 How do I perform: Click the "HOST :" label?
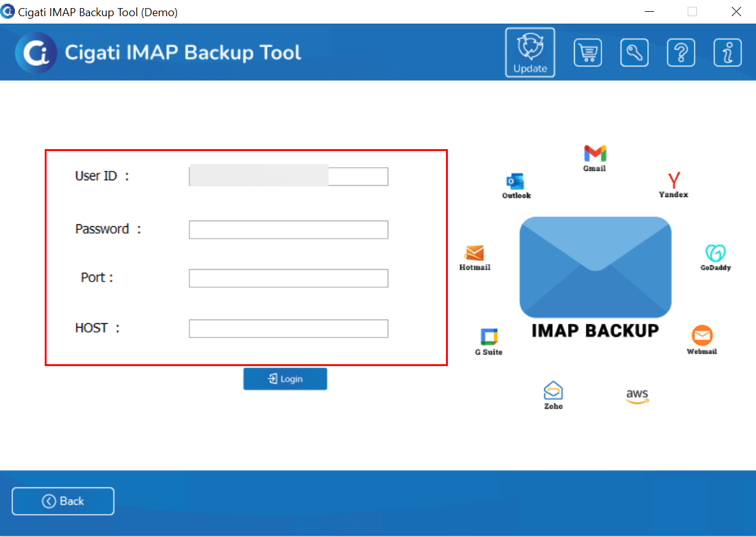click(97, 328)
